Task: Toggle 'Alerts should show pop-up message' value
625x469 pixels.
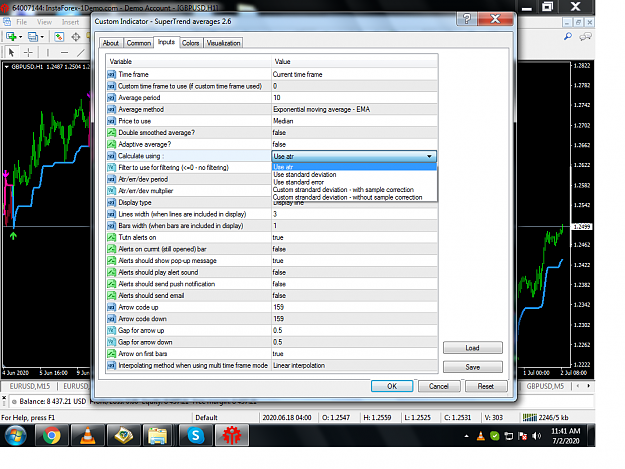Action: point(354,261)
